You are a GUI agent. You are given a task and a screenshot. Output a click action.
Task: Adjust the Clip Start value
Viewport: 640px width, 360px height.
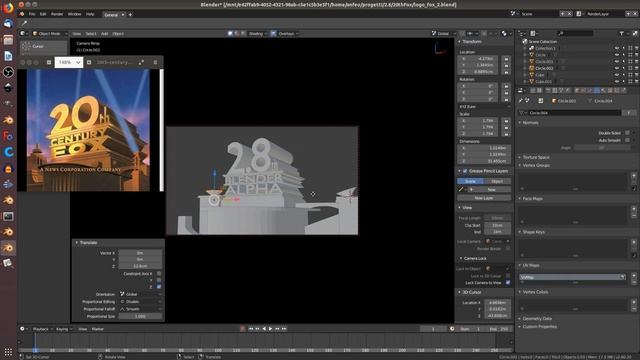[497, 225]
